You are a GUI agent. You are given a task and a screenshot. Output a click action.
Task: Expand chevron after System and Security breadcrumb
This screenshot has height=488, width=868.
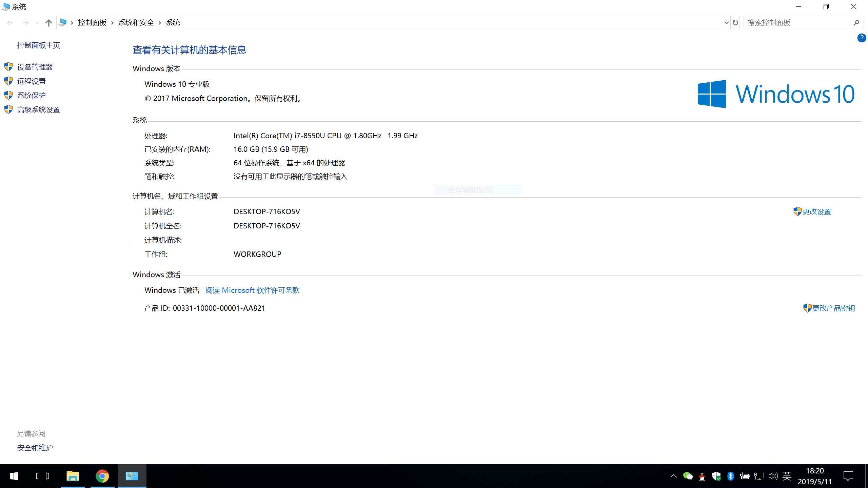[160, 23]
